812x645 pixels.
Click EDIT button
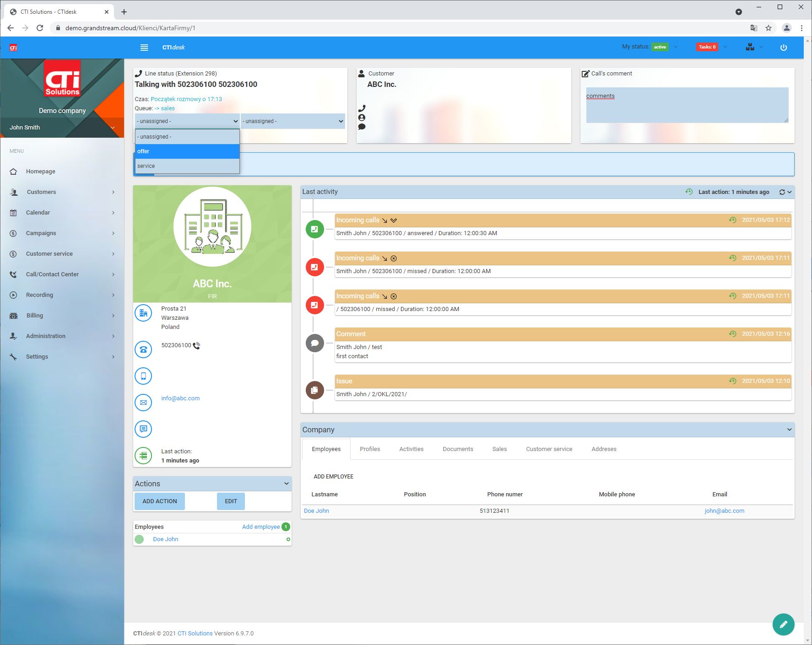pos(231,501)
